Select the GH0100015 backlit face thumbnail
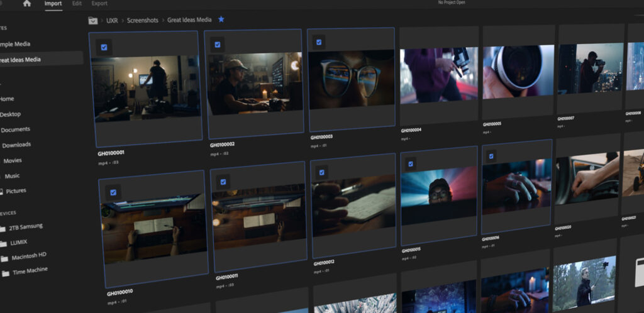The height and width of the screenshot is (313, 644). (439, 195)
